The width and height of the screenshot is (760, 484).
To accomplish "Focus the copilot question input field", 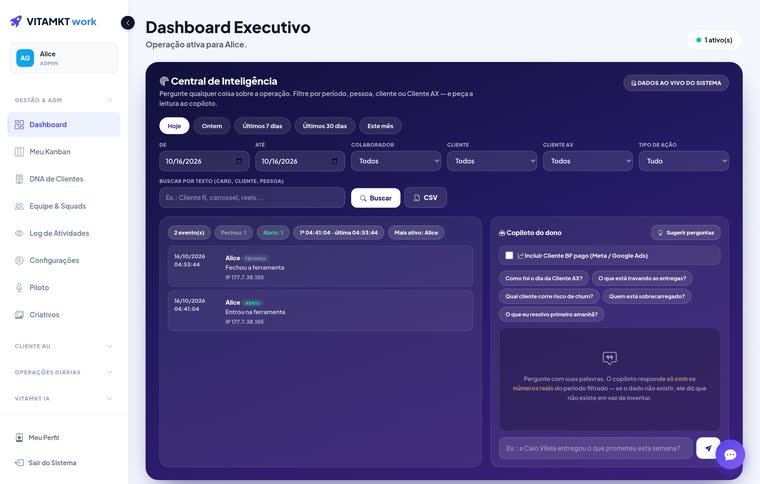I will tap(595, 448).
